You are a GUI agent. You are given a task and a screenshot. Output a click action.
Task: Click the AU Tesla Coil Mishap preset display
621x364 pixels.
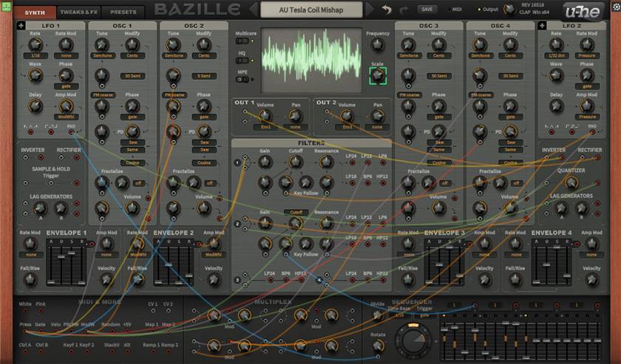tap(311, 10)
